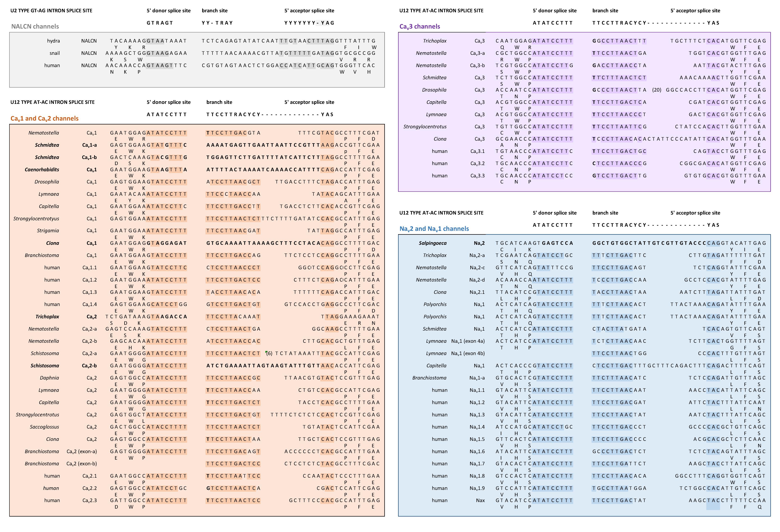Viewport: 780px width, 532px height.
Task: Select the human 'Cav1.1' channel label
Action: click(90, 268)
